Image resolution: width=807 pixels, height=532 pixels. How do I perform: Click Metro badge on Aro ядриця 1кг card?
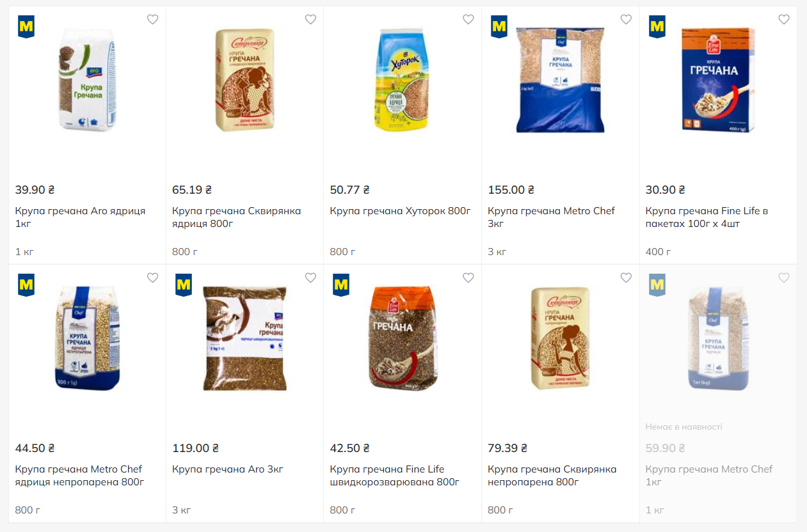(26, 27)
